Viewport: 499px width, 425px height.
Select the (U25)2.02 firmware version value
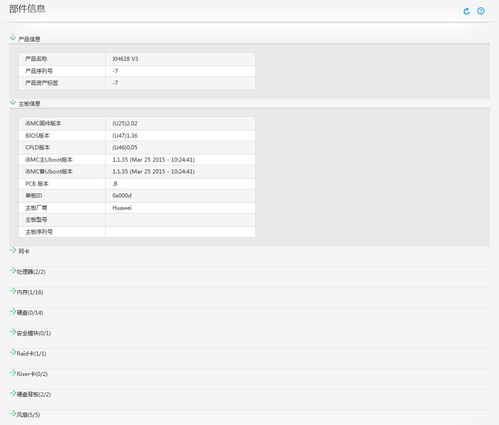(x=125, y=123)
